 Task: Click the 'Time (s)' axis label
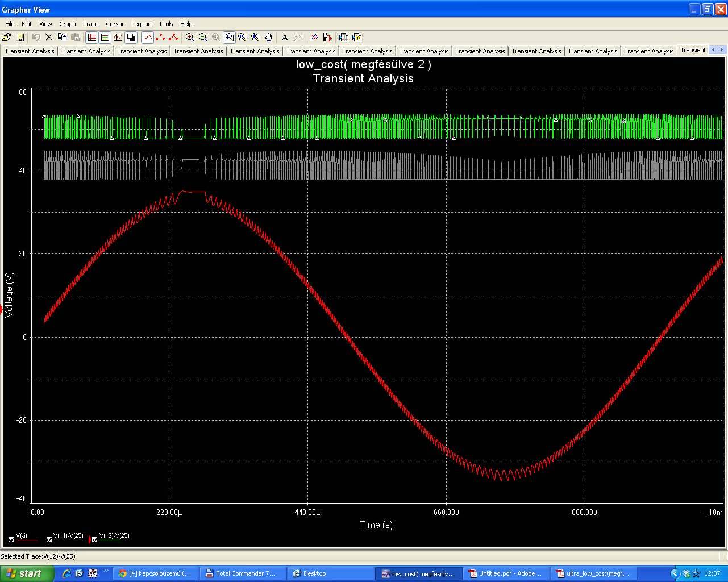pyautogui.click(x=376, y=525)
